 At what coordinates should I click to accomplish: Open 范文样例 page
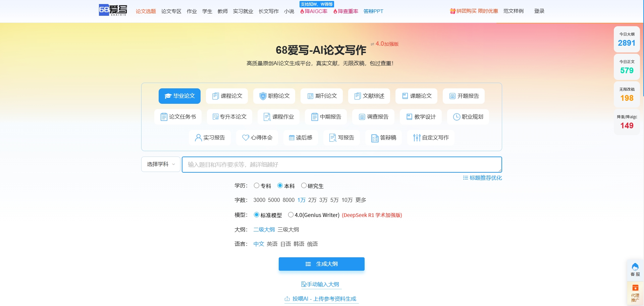pos(513,11)
